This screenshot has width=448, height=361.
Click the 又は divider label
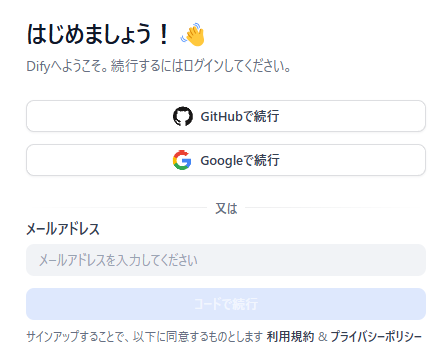pyautogui.click(x=226, y=209)
